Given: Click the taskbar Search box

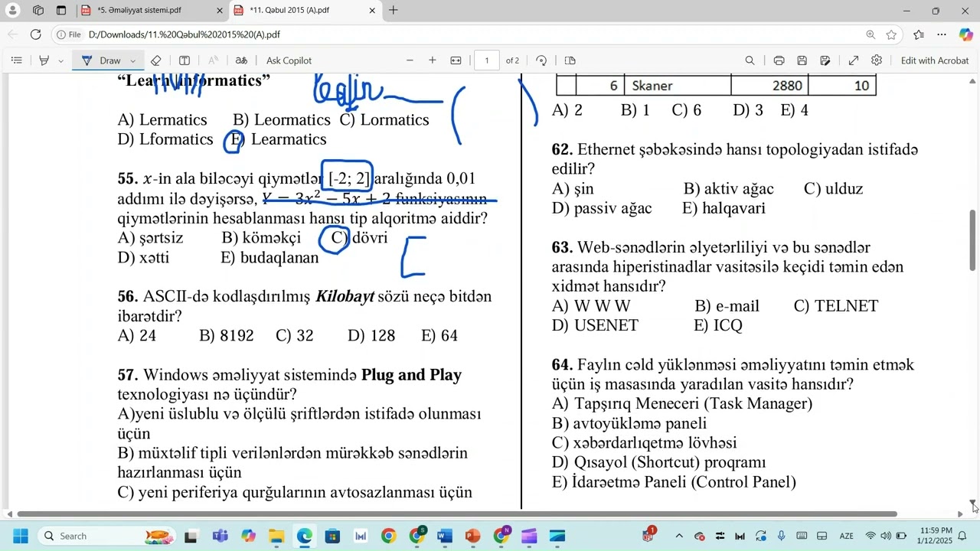Looking at the screenshot, I should click(x=107, y=536).
